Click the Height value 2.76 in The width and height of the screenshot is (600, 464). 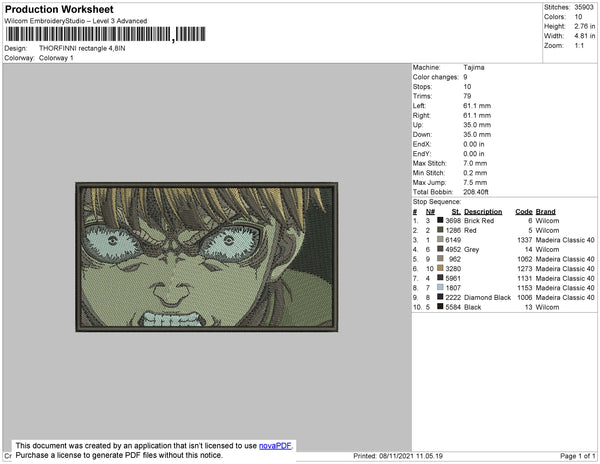[585, 26]
